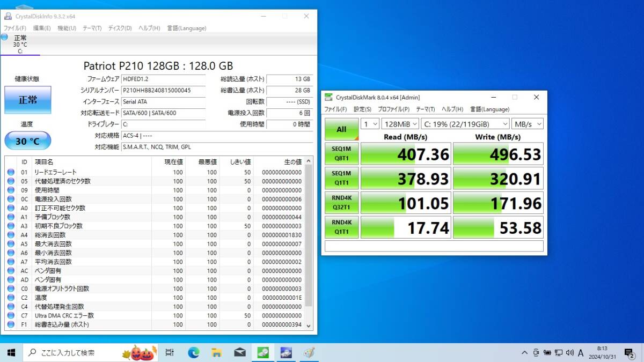
Task: Click the C2 温度 status icon
Action: point(11,298)
